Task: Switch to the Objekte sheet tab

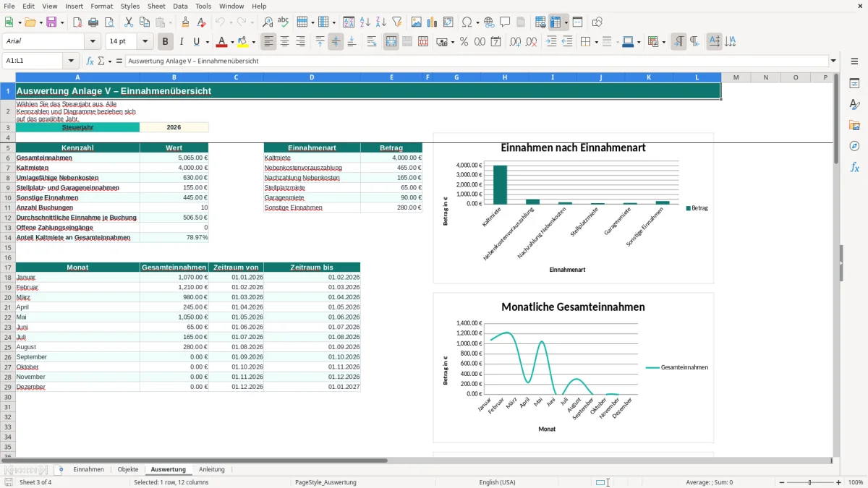Action: [x=128, y=469]
